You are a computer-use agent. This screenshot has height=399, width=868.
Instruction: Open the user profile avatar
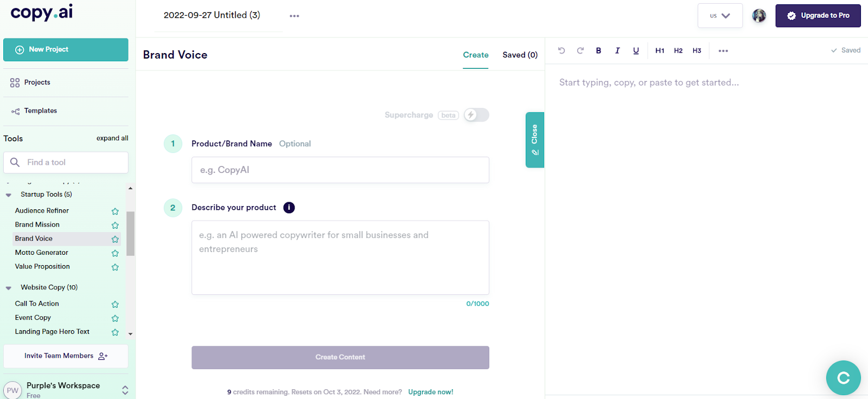(x=759, y=16)
